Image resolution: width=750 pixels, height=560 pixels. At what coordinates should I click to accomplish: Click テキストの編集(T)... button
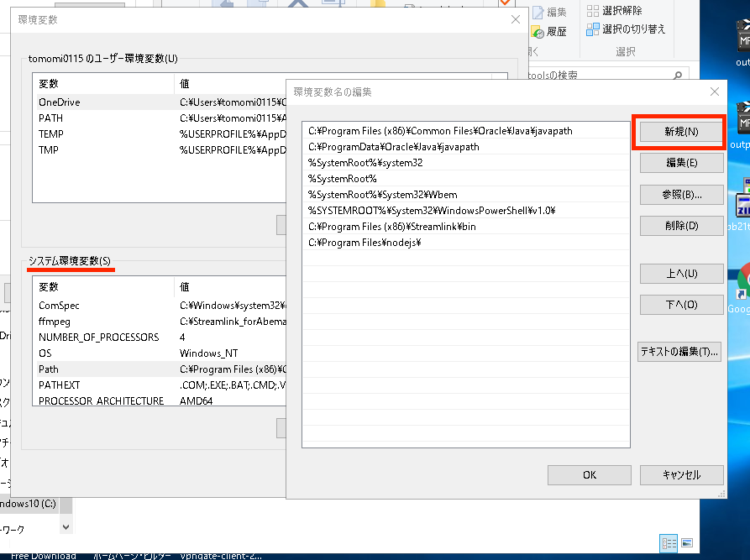pyautogui.click(x=679, y=352)
